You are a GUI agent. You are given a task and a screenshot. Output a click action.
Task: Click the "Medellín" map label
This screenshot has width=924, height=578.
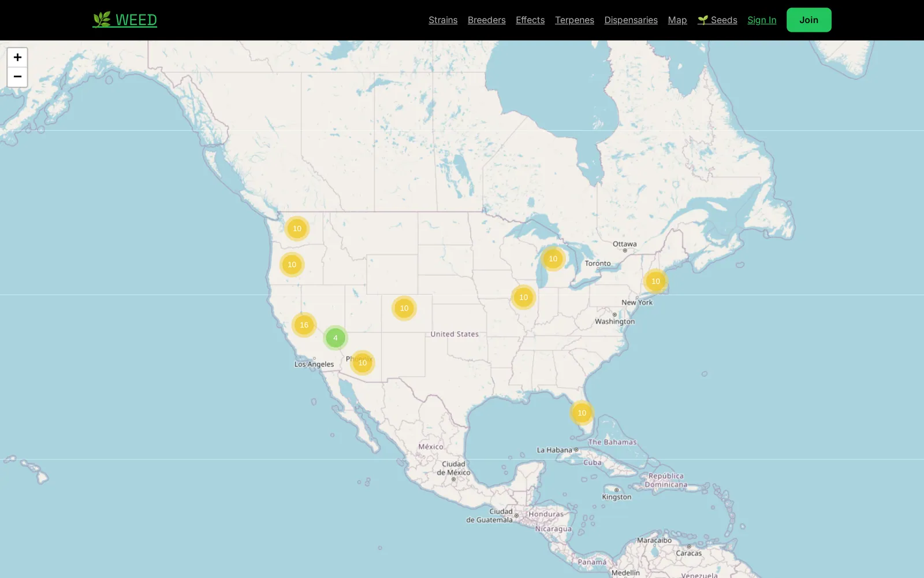(x=625, y=573)
